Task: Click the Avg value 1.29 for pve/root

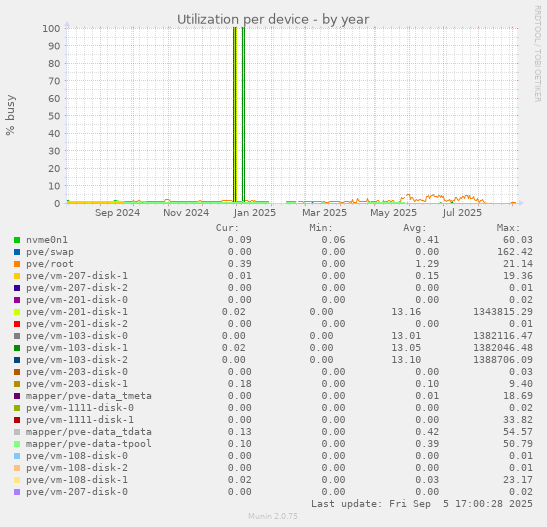Action: [x=427, y=264]
